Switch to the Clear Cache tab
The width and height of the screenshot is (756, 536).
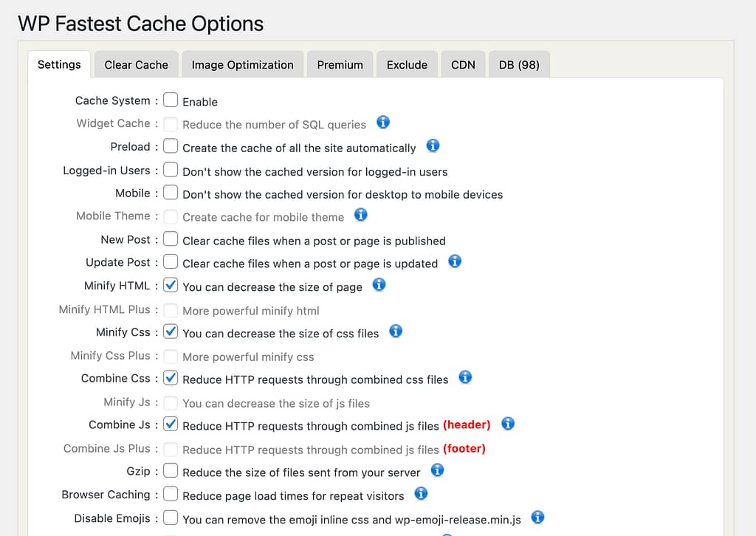tap(137, 64)
